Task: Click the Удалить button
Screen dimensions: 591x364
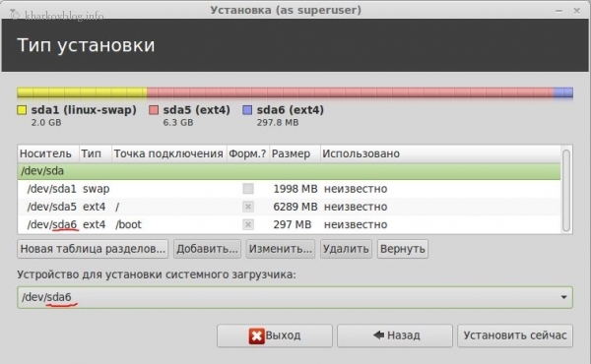Action: pyautogui.click(x=346, y=249)
